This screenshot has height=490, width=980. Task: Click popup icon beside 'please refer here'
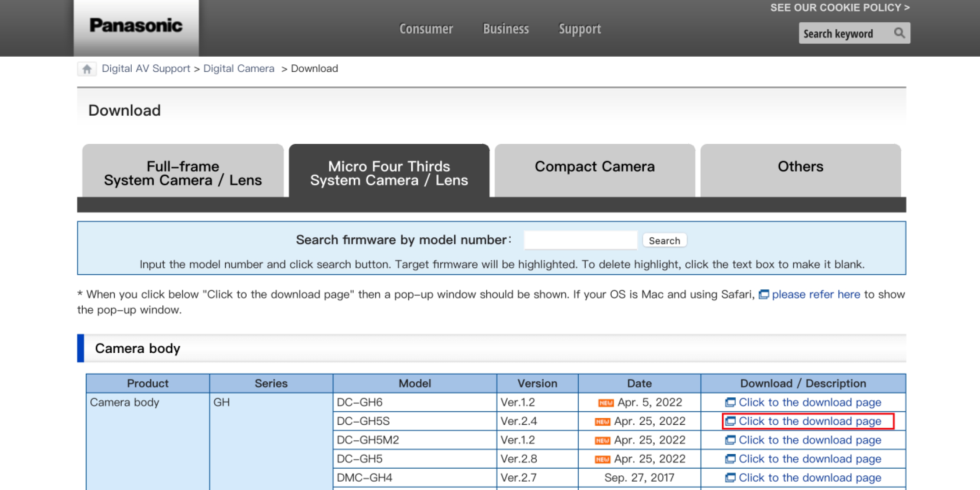[764, 294]
